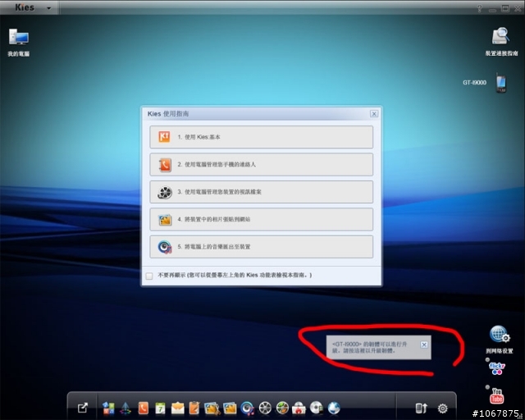Open the disc burner flame icon in dock
This screenshot has height=420, width=525.
(299, 409)
